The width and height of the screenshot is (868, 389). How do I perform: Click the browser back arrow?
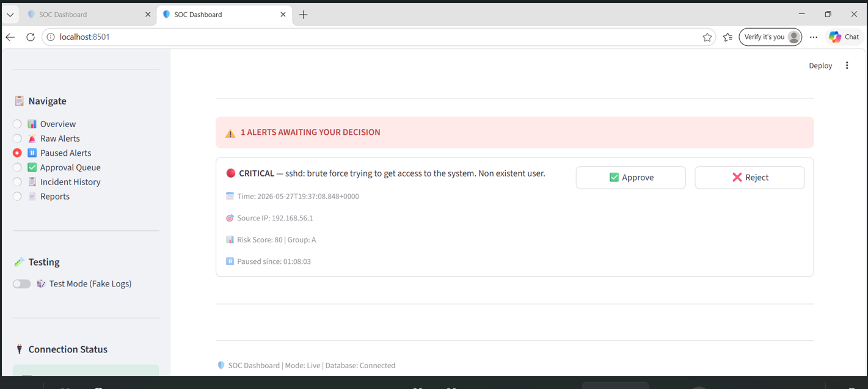click(x=10, y=37)
